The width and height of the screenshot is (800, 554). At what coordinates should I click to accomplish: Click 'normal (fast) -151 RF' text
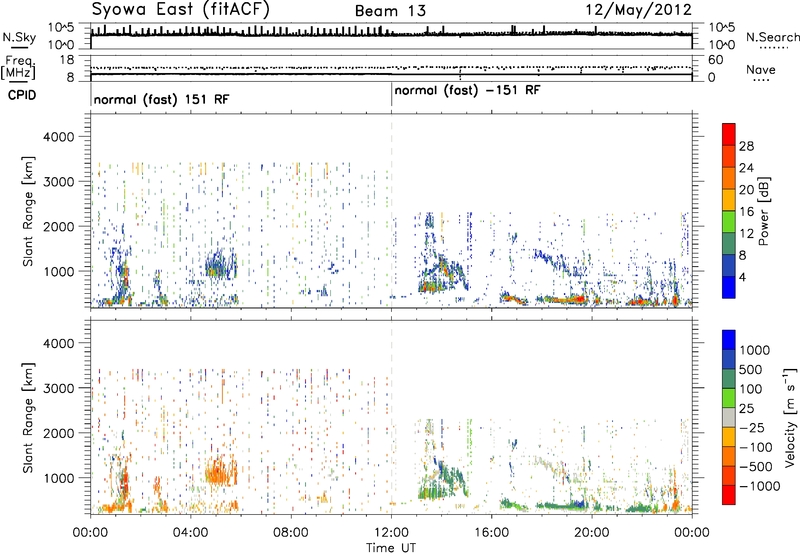(x=467, y=90)
